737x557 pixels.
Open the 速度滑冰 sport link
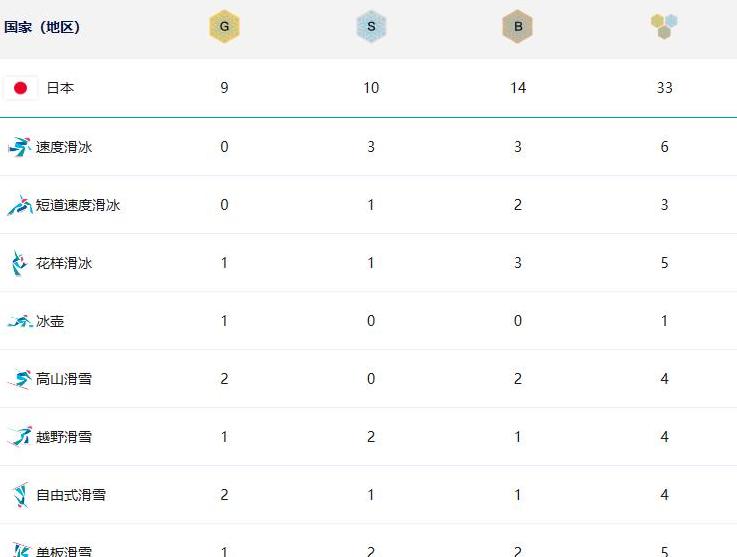coord(64,147)
